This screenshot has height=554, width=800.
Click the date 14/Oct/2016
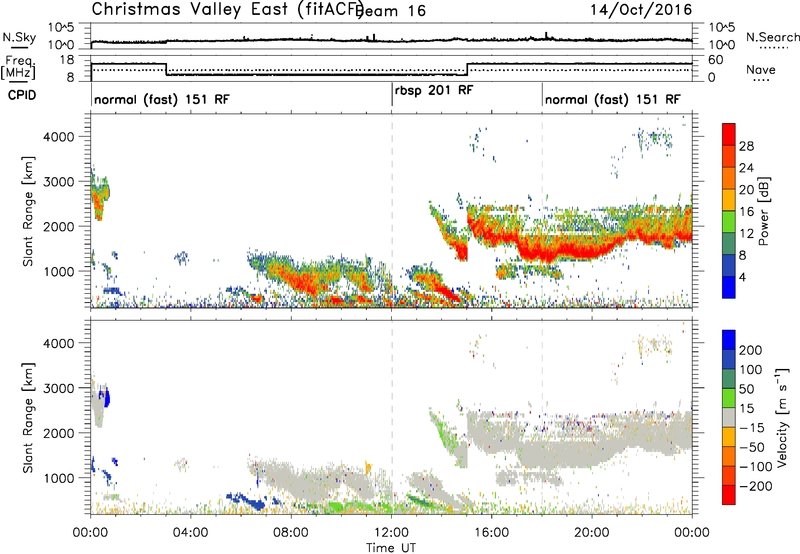pyautogui.click(x=641, y=9)
